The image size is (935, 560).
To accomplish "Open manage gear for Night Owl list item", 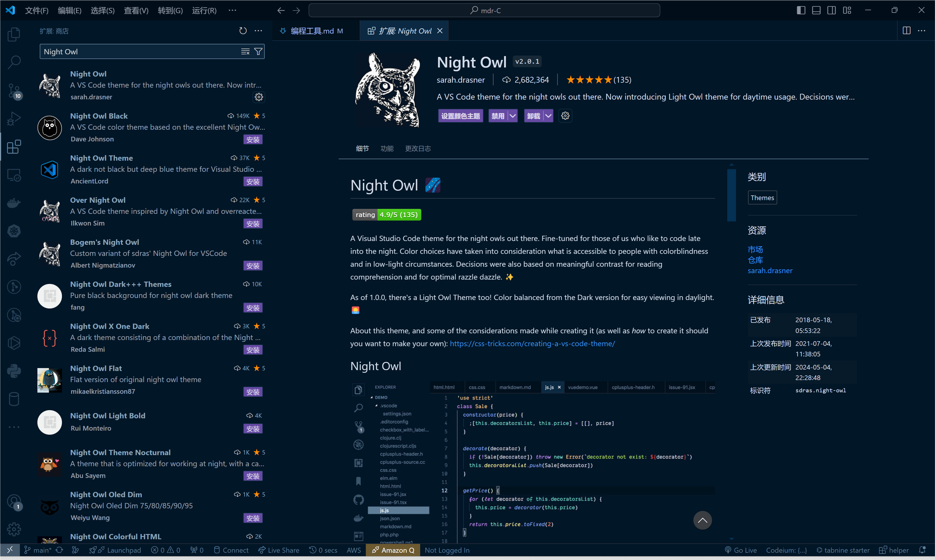I will (x=259, y=97).
